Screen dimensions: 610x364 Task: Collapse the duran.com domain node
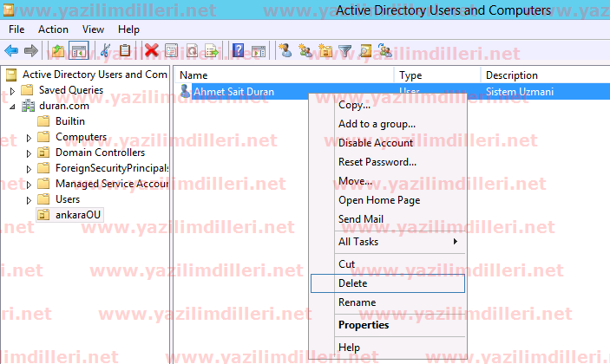[x=12, y=106]
